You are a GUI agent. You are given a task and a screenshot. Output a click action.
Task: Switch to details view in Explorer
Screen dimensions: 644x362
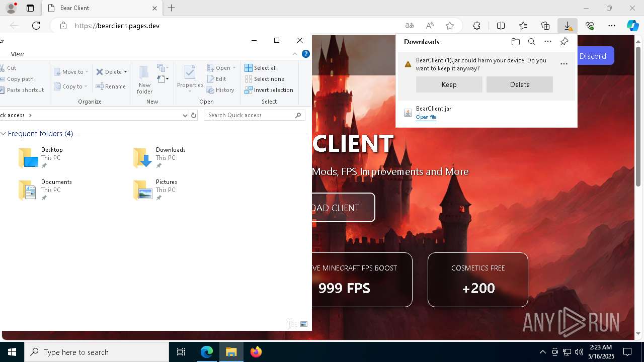pyautogui.click(x=293, y=324)
